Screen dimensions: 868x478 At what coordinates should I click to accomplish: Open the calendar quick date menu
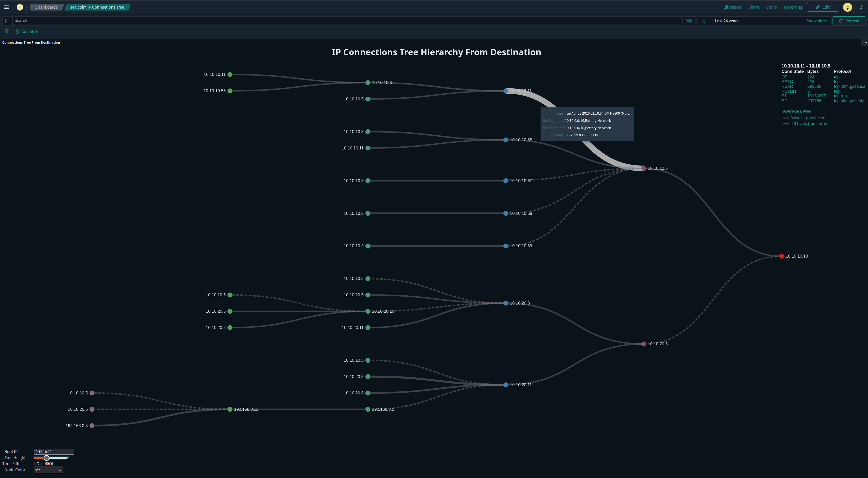[x=705, y=21]
